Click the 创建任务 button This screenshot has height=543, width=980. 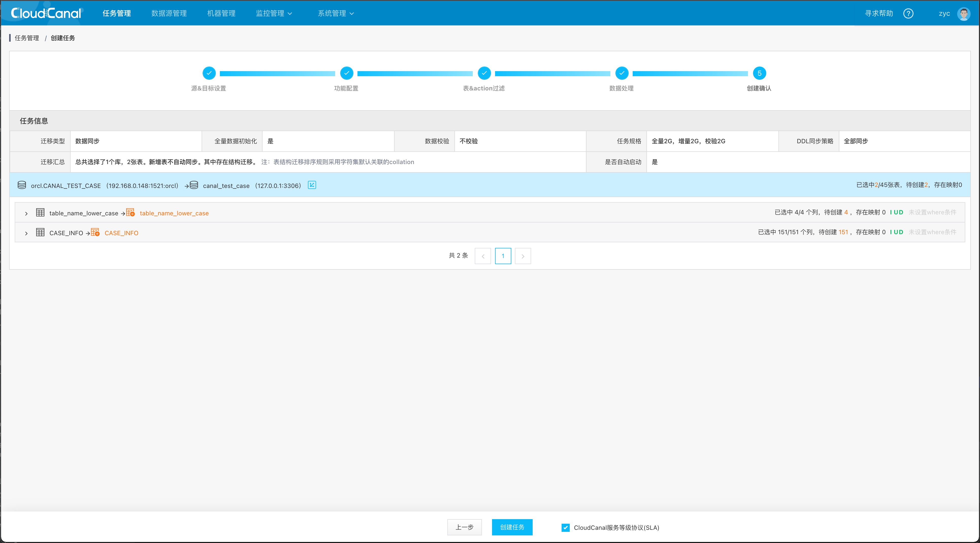pyautogui.click(x=512, y=527)
